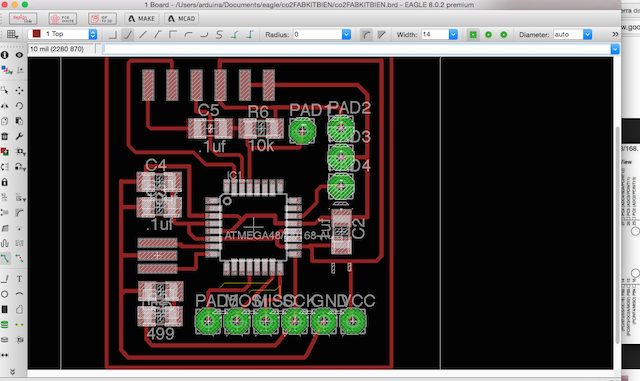Image resolution: width=640 pixels, height=381 pixels.
Task: Select the freehand S-curve wire bend style
Action: [x=219, y=35]
